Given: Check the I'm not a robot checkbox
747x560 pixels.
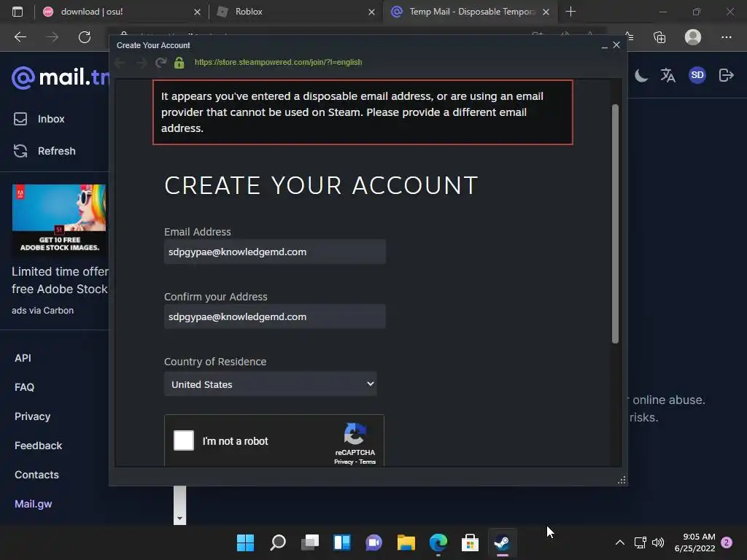Looking at the screenshot, I should point(184,440).
